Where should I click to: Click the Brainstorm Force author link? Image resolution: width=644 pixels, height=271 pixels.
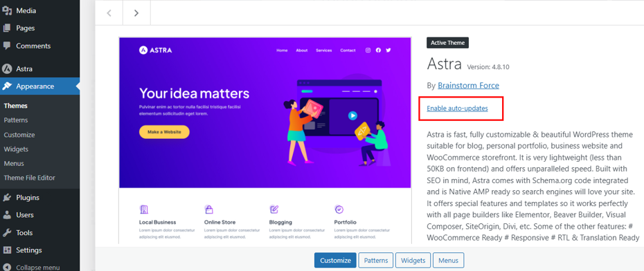[468, 86]
